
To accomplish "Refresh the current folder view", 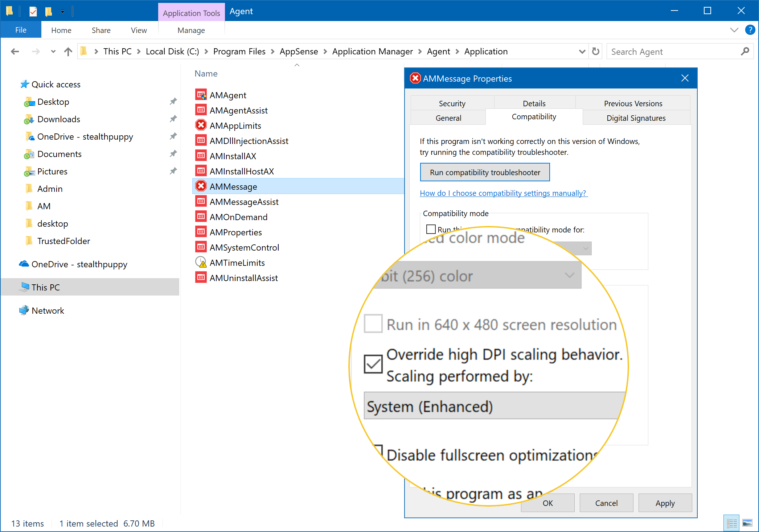I will tap(596, 51).
